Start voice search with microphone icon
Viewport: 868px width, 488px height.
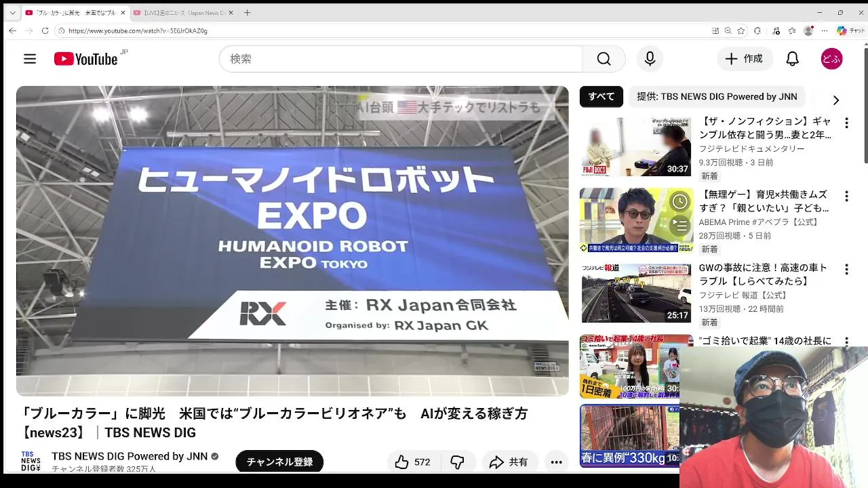pyautogui.click(x=650, y=59)
